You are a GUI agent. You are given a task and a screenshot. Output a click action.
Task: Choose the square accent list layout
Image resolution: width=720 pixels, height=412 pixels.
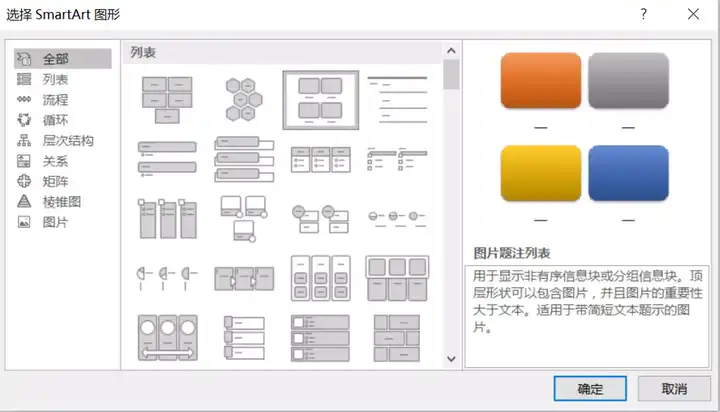397,159
